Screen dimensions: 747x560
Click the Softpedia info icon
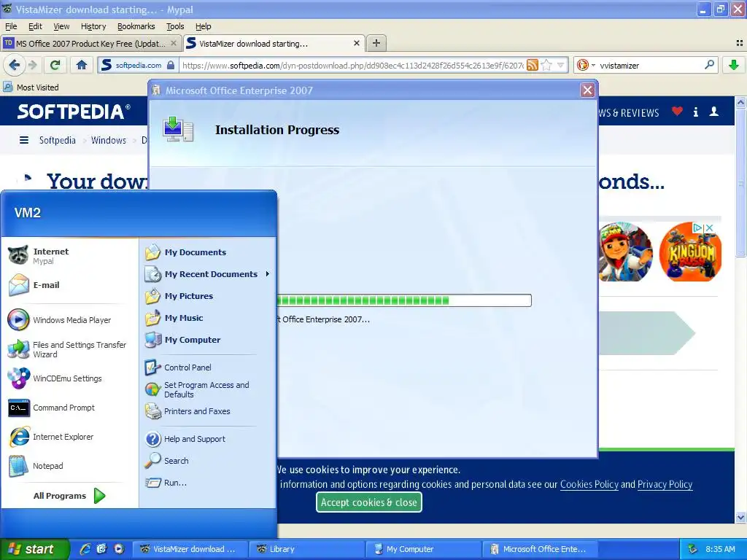(695, 112)
